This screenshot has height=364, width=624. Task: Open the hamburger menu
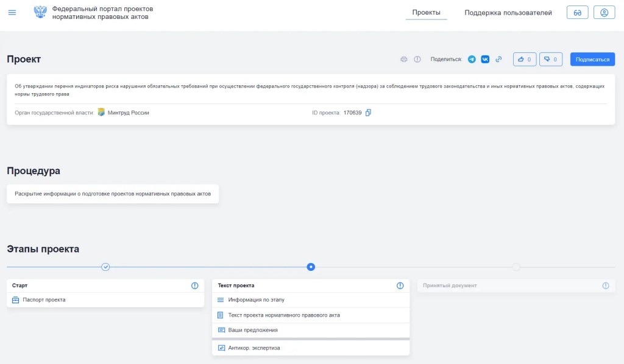click(x=12, y=13)
